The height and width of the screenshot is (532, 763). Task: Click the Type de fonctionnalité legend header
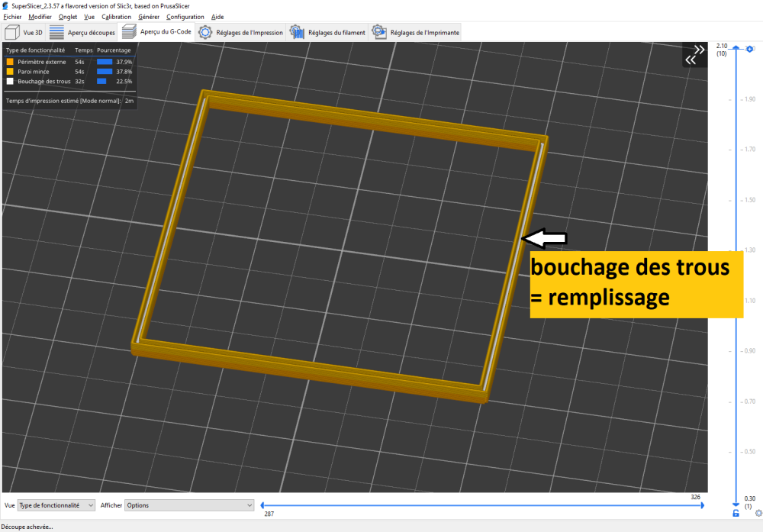tap(36, 50)
